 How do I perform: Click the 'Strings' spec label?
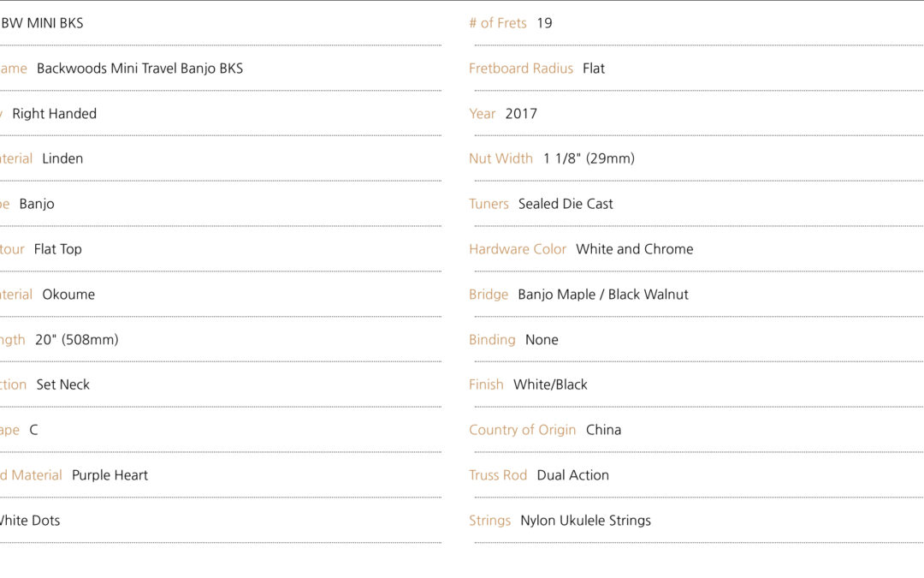tap(489, 521)
